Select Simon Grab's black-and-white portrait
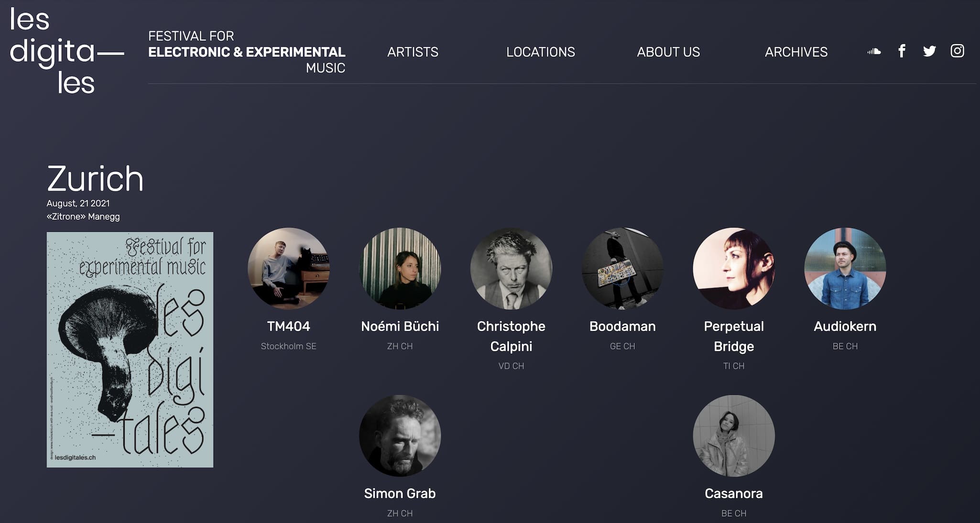Image resolution: width=980 pixels, height=523 pixels. coord(400,436)
